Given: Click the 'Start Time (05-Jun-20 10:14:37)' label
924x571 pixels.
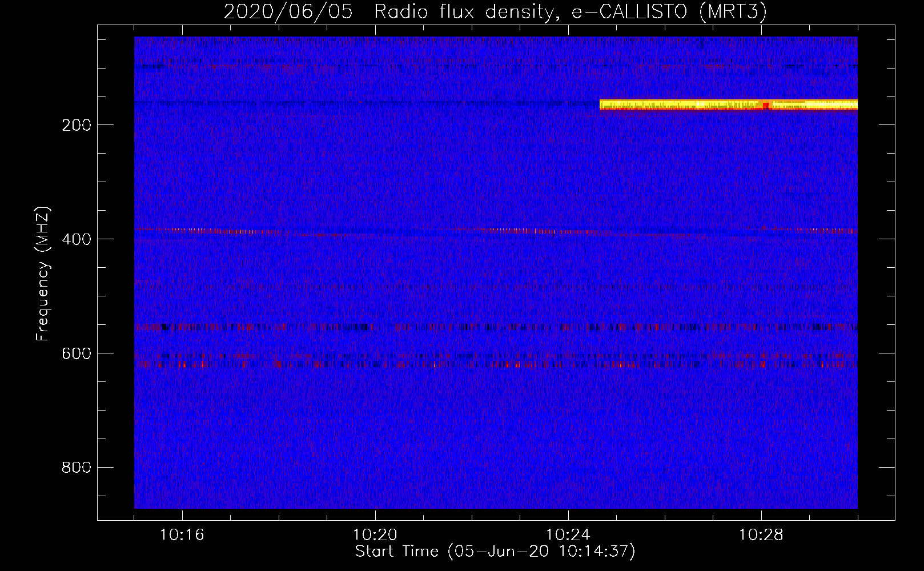Looking at the screenshot, I should tap(495, 552).
